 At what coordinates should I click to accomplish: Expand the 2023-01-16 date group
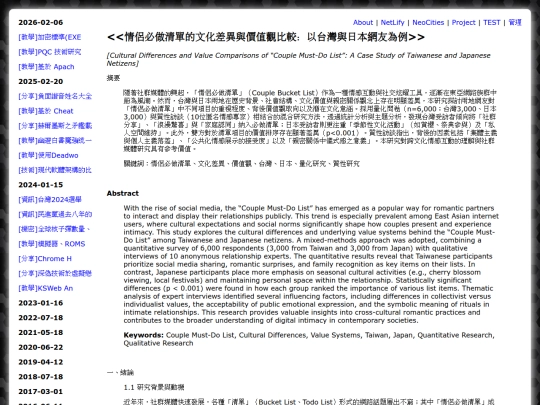(x=41, y=303)
